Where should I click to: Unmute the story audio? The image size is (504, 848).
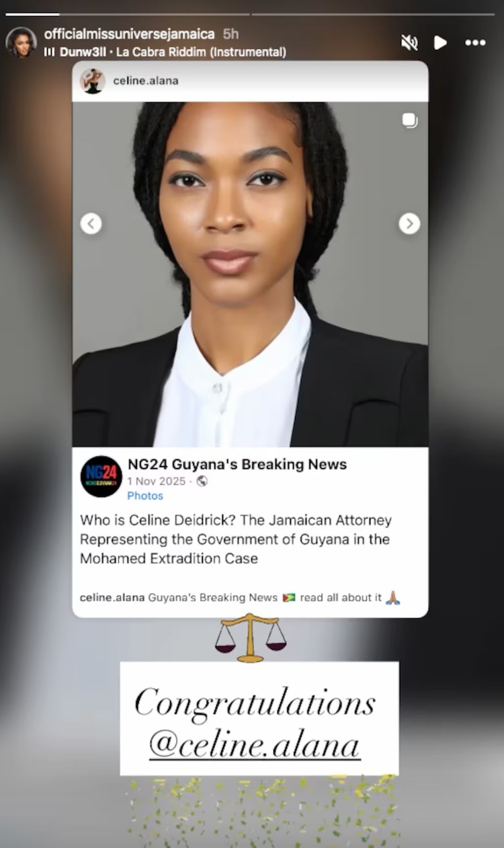coord(409,42)
